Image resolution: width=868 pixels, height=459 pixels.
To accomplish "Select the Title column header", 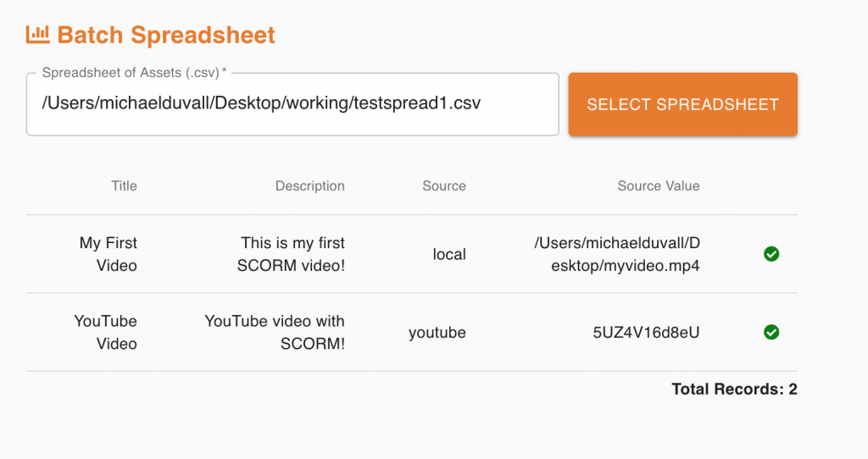I will tap(124, 185).
